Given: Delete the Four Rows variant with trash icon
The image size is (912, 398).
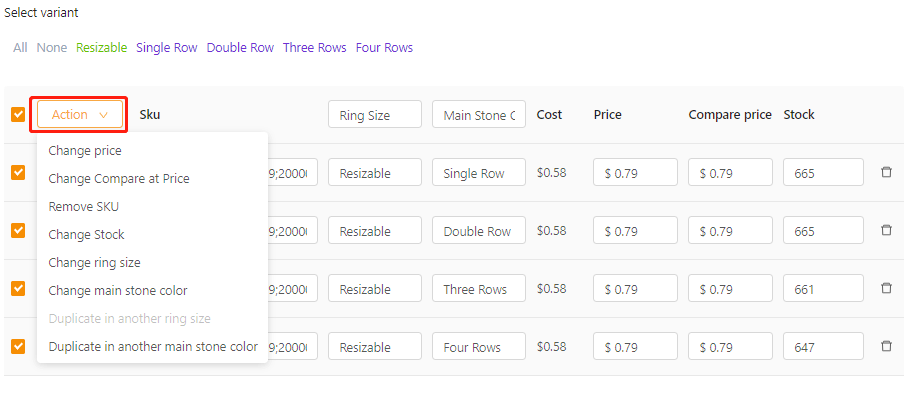Looking at the screenshot, I should [x=886, y=346].
